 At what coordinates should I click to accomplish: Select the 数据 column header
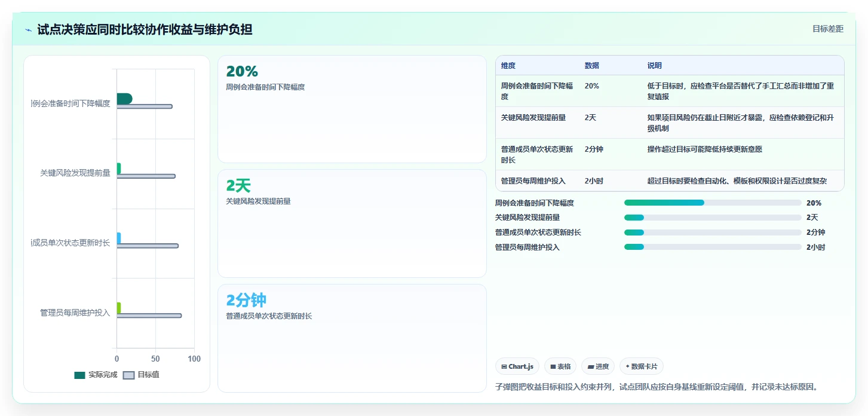pos(592,66)
